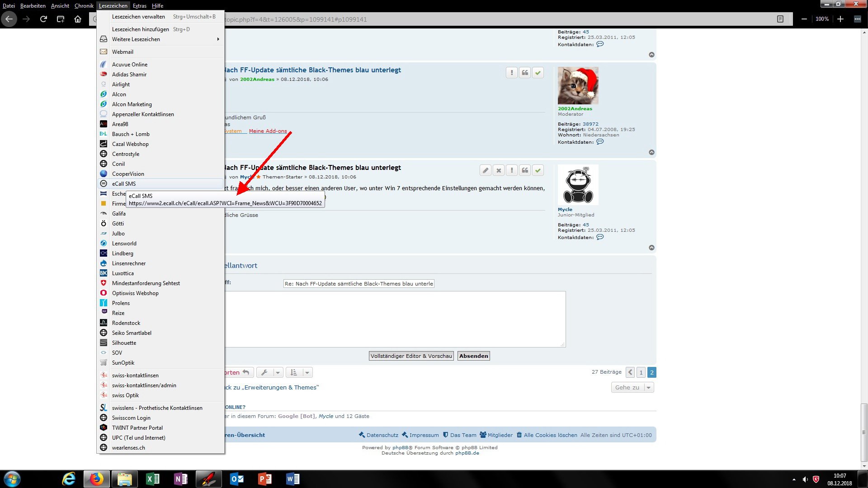Launch Excel from the Windows taskbar
The image size is (868, 488).
[152, 479]
